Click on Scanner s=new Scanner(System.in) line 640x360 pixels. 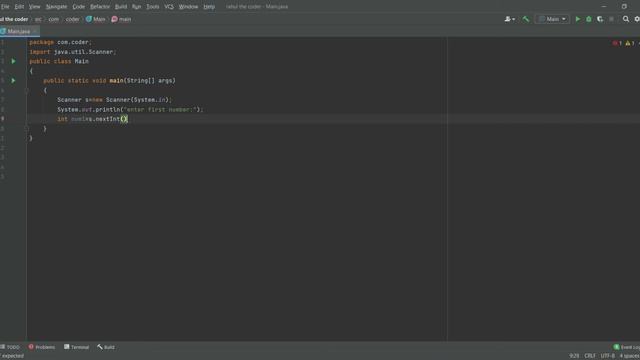pos(115,100)
